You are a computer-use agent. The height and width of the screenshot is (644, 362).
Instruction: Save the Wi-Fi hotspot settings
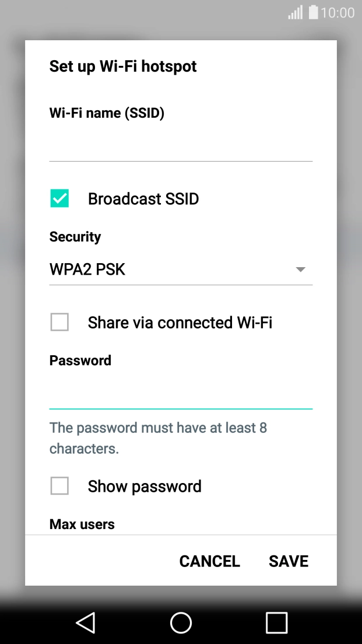click(289, 561)
